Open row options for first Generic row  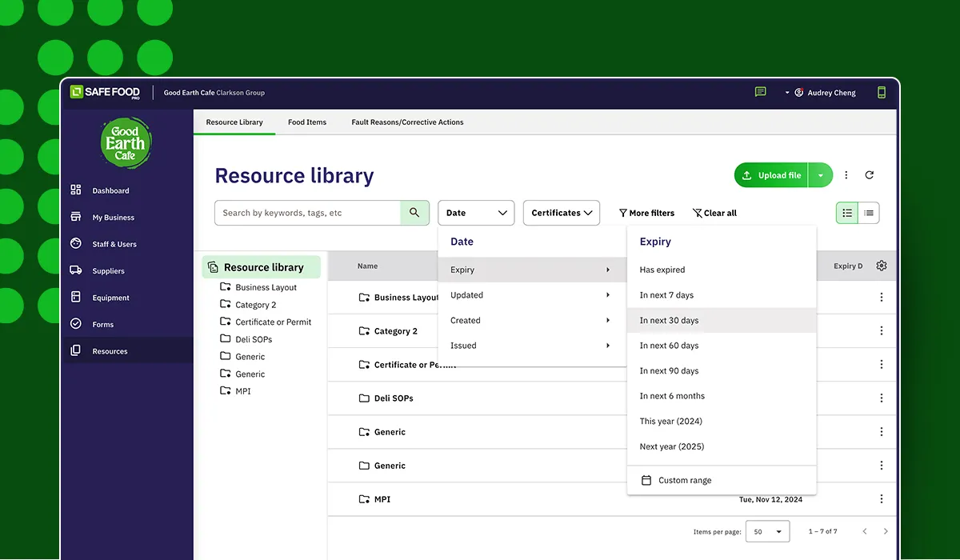click(882, 431)
